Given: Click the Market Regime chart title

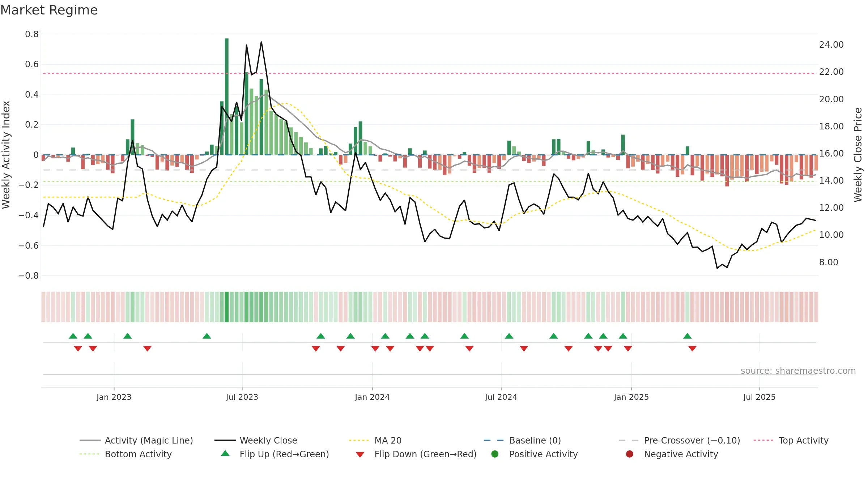Looking at the screenshot, I should pyautogui.click(x=49, y=10).
